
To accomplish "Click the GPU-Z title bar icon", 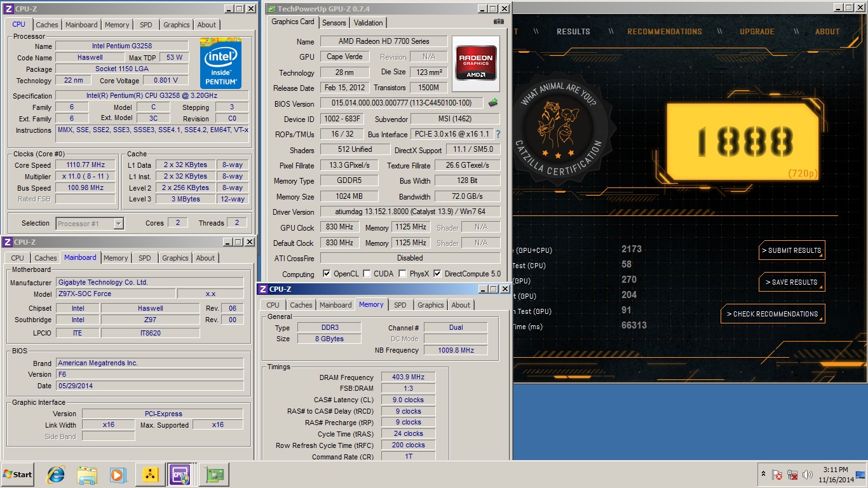I will point(271,9).
